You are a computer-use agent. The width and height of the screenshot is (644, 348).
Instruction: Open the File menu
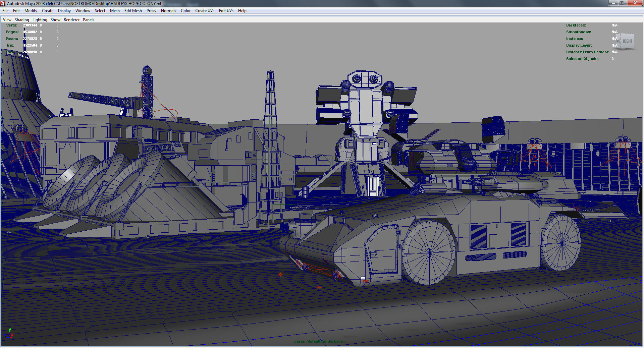pyautogui.click(x=5, y=11)
